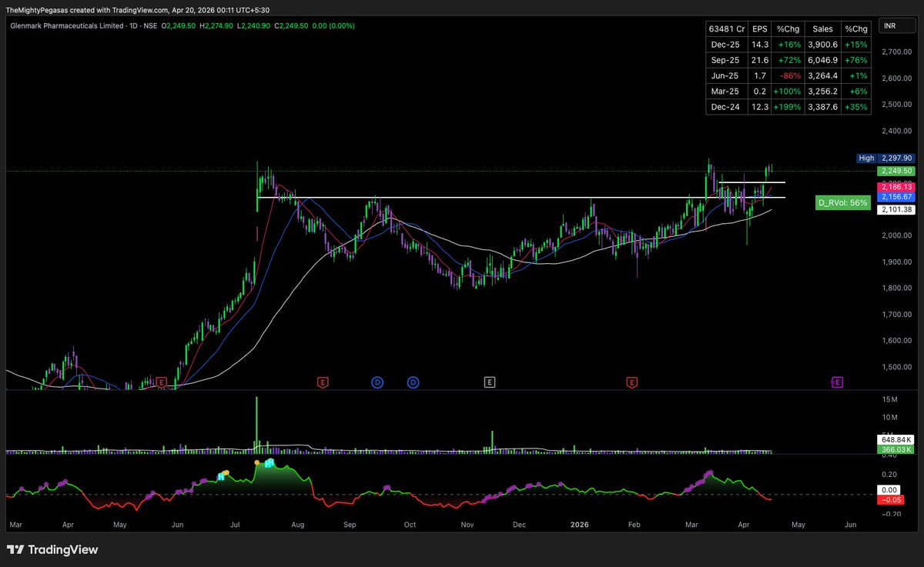The width and height of the screenshot is (924, 567).
Task: Click the red 2,186.13 moving average label
Action: pos(896,187)
